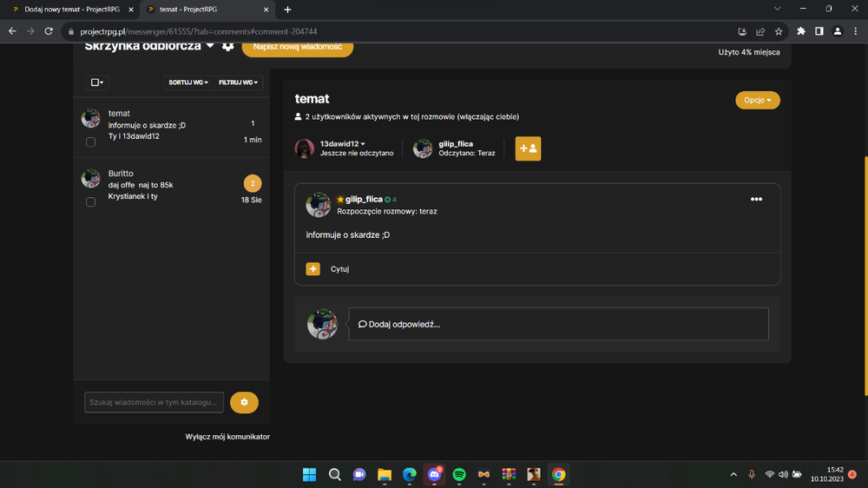The height and width of the screenshot is (488, 868).
Task: Open three-dots menu on gilip_flica's message
Action: (x=756, y=200)
